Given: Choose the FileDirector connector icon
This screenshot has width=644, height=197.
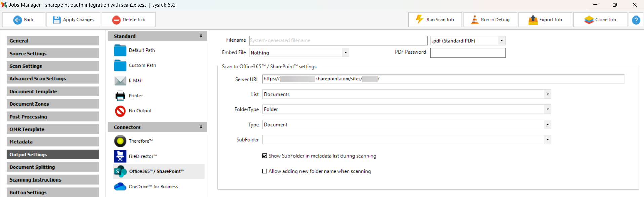Looking at the screenshot, I should [120, 156].
